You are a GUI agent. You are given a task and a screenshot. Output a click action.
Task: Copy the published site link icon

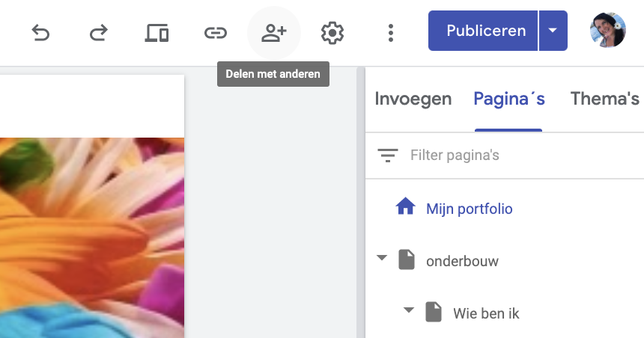215,32
